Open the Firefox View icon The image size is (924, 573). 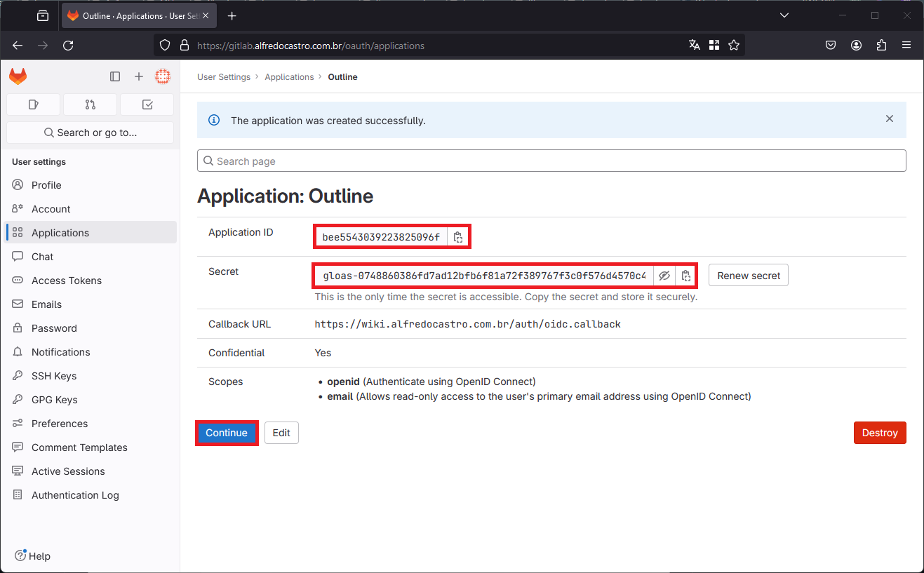(x=43, y=15)
